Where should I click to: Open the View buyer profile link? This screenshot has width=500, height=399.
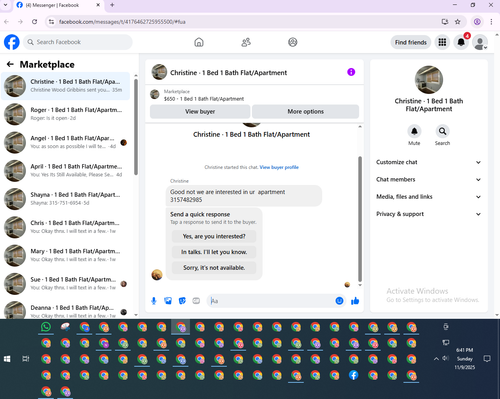279,167
